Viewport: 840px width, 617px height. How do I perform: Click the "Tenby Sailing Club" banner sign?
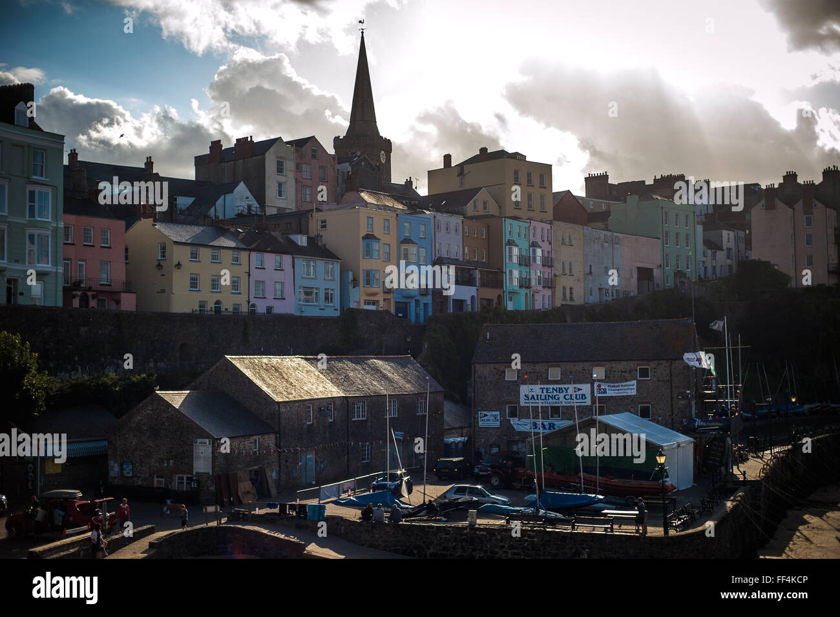coord(555,395)
